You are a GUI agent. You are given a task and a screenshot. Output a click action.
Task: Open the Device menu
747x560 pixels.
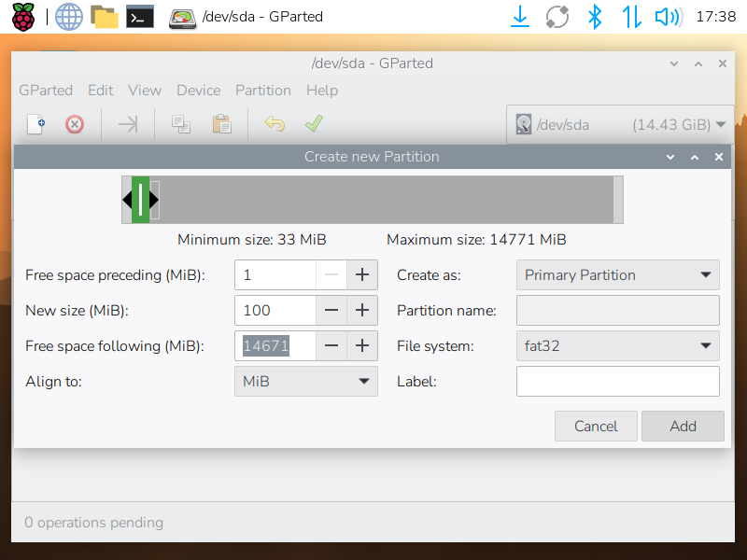198,91
